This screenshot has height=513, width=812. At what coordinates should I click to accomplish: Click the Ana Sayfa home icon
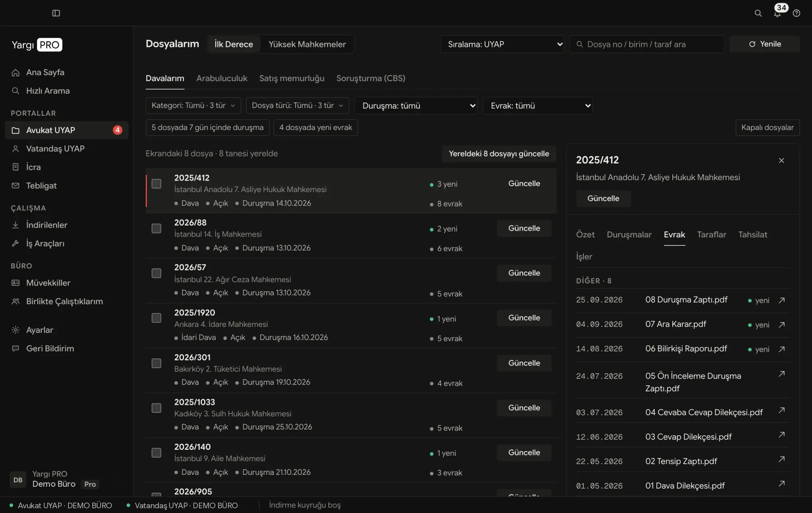pos(16,72)
